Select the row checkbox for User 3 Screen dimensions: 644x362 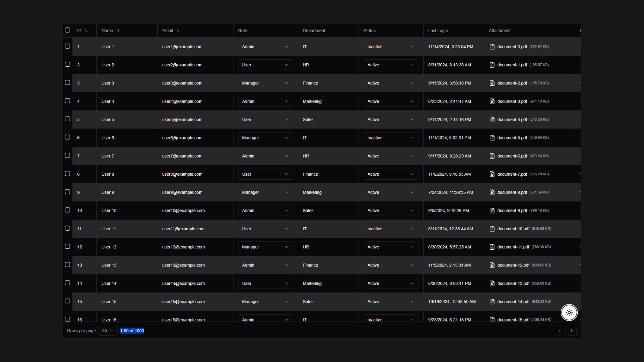click(x=67, y=83)
